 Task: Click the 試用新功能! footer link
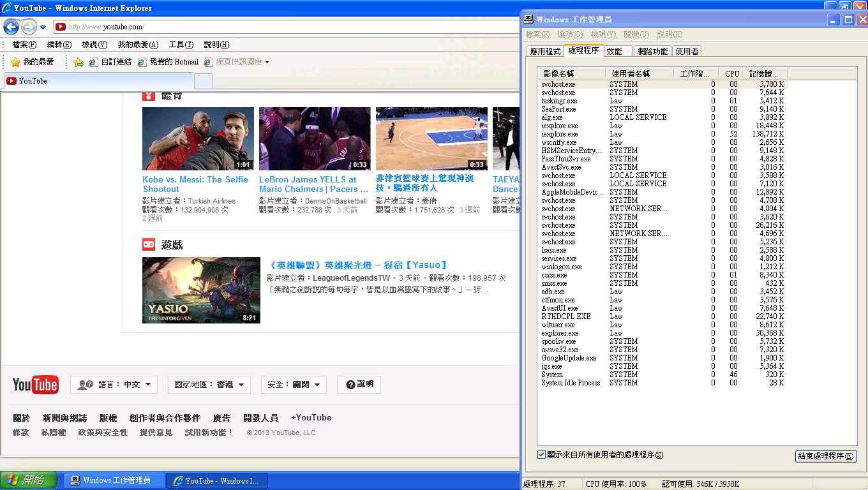209,433
